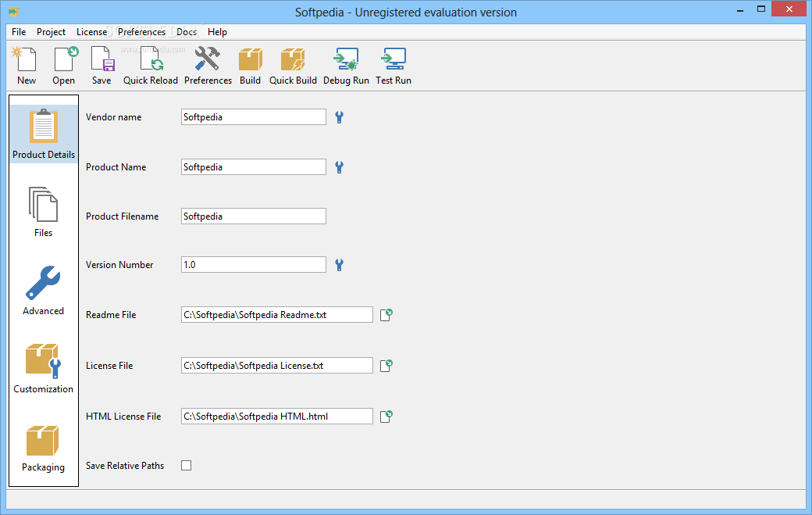Create a new project with New icon

(27, 66)
